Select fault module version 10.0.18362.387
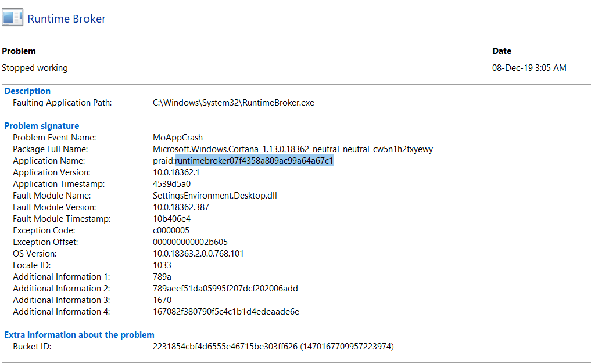 pos(181,207)
